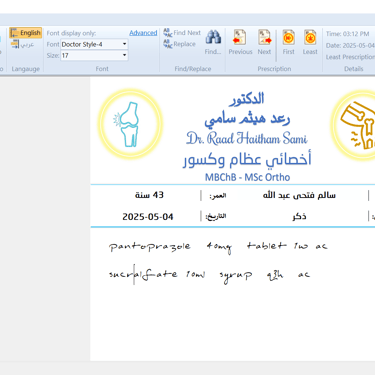Click the Find Next button
Viewport: 375px width, 375px height.
[x=182, y=33]
